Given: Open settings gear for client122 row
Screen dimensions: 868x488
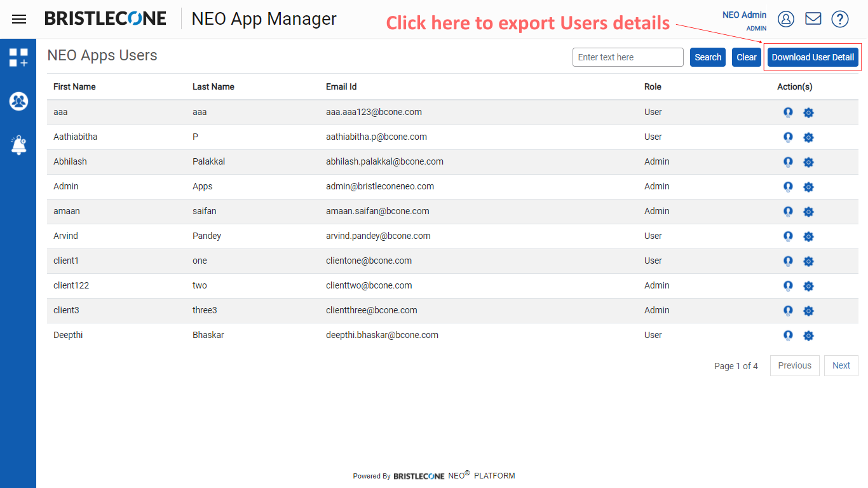Looking at the screenshot, I should click(808, 286).
